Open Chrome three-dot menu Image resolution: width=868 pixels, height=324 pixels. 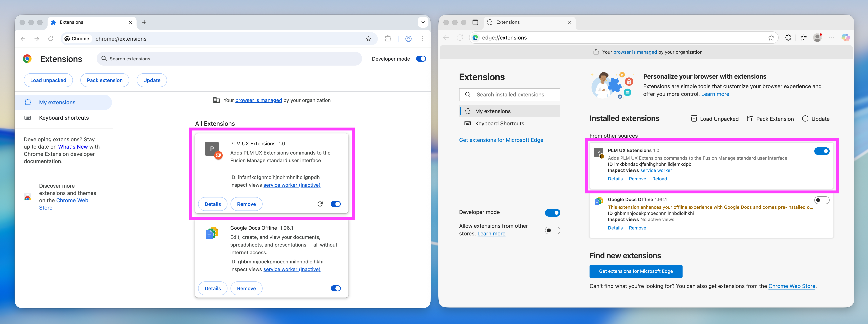(422, 39)
